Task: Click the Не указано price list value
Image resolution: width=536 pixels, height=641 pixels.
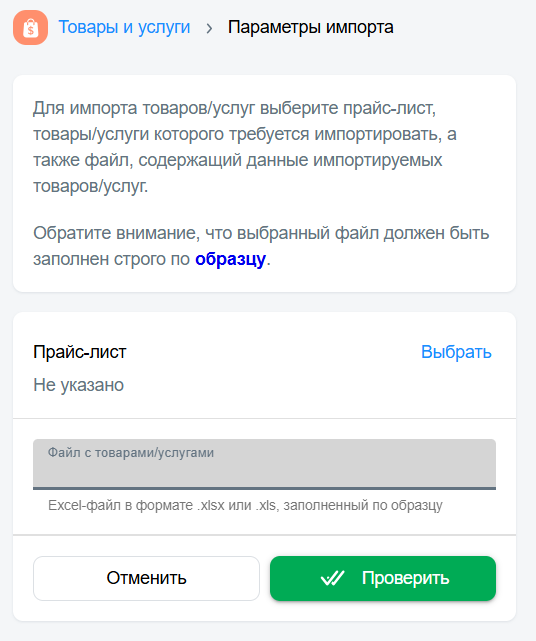Action: [x=78, y=385]
